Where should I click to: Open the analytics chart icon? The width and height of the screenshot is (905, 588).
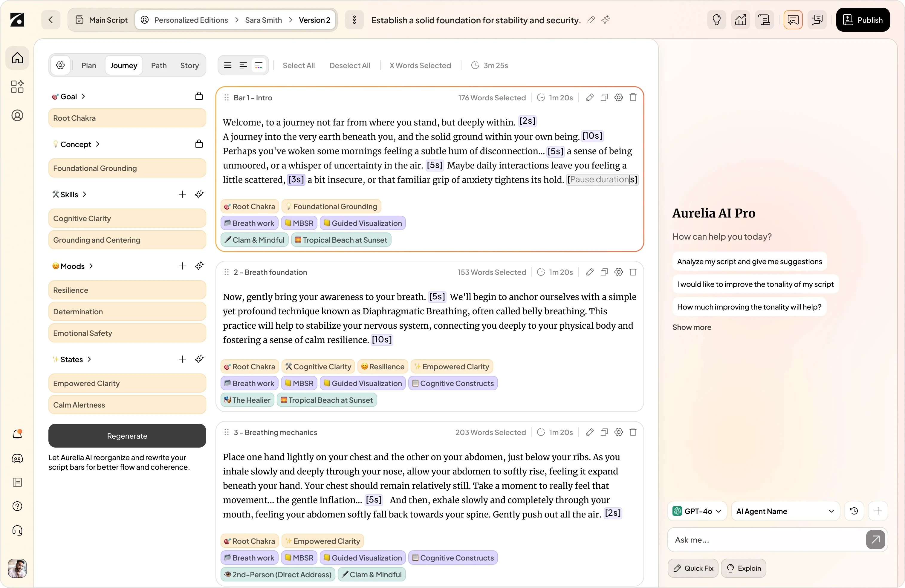point(740,20)
